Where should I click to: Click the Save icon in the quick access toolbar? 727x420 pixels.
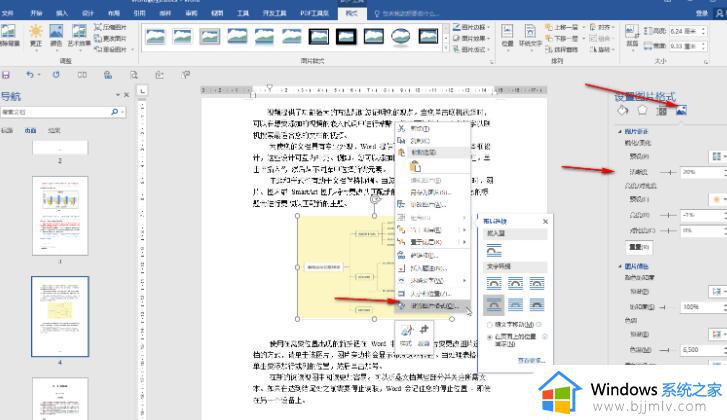pyautogui.click(x=6, y=75)
